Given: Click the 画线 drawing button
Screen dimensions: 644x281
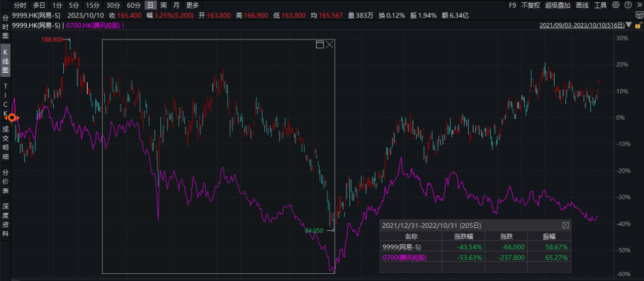Looking at the screenshot, I should 582,5.
